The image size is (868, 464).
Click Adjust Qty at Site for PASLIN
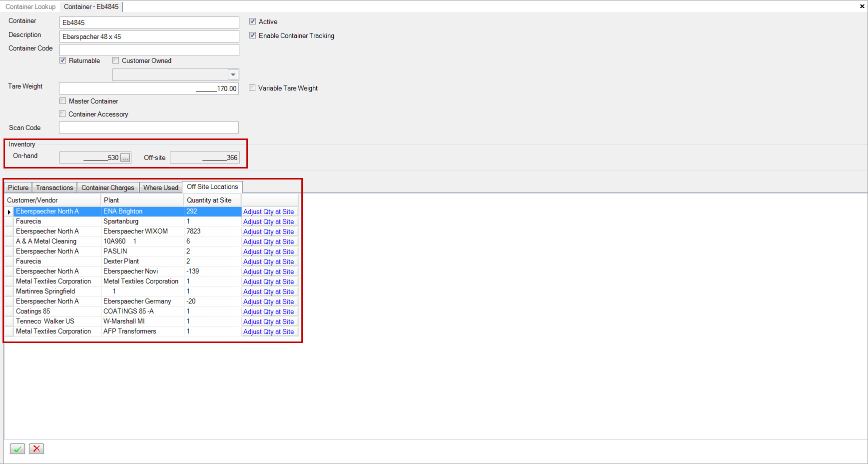269,252
